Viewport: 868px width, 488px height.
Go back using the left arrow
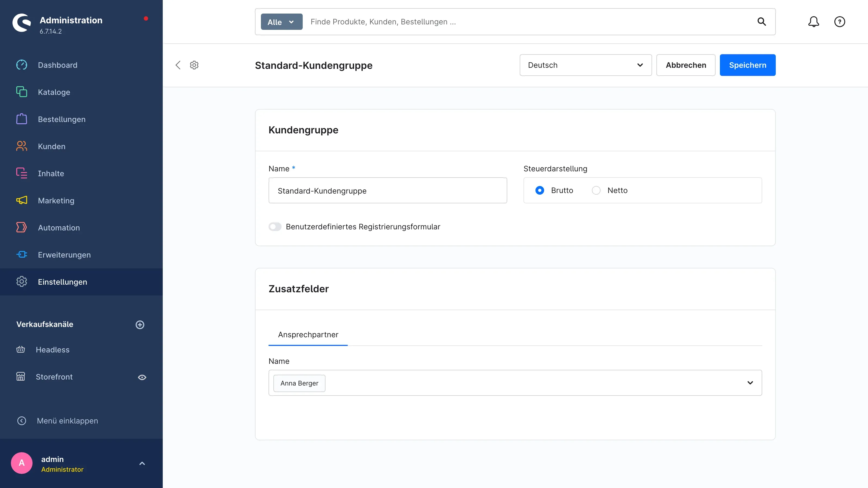click(x=178, y=65)
